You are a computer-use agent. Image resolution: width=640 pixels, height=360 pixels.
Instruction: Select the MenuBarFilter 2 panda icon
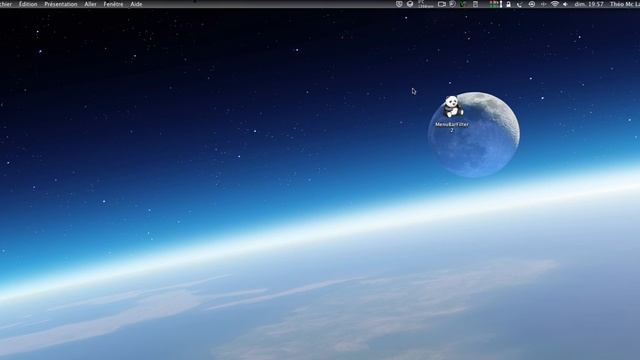coord(452,107)
